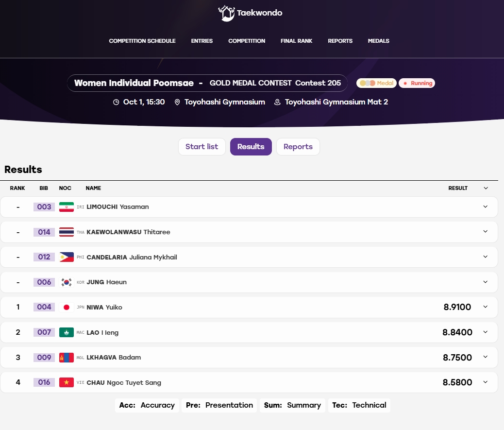Expand CANDELARIA Juliana Mykhail's row

(x=486, y=257)
